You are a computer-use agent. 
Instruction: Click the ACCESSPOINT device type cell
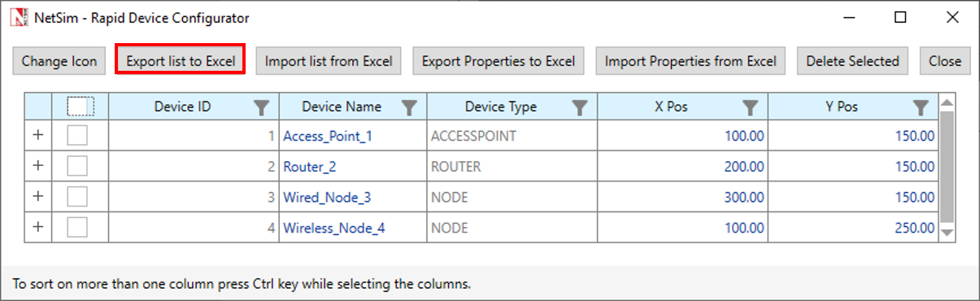pos(512,136)
